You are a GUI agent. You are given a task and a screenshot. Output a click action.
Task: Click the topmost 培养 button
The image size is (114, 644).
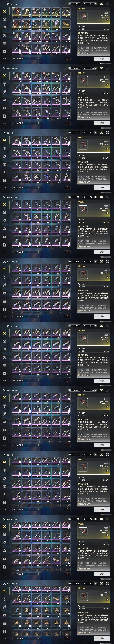(x=102, y=59)
